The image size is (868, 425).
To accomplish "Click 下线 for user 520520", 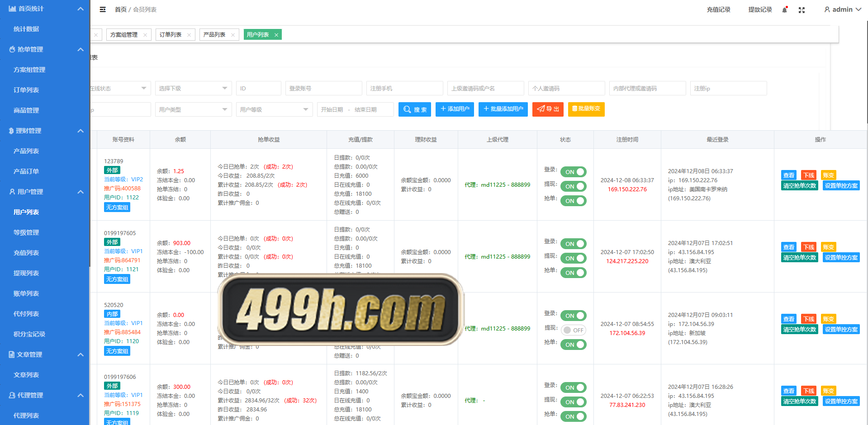I will click(809, 319).
